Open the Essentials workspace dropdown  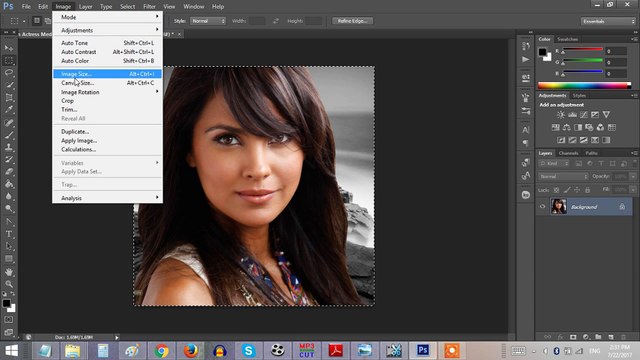tap(608, 21)
